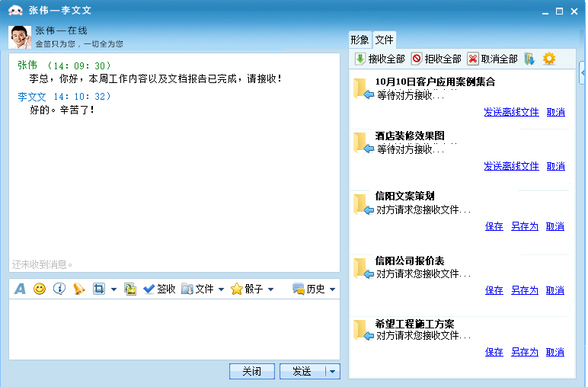
Task: Click the message 好的。辛苦了!
Action: [62, 110]
